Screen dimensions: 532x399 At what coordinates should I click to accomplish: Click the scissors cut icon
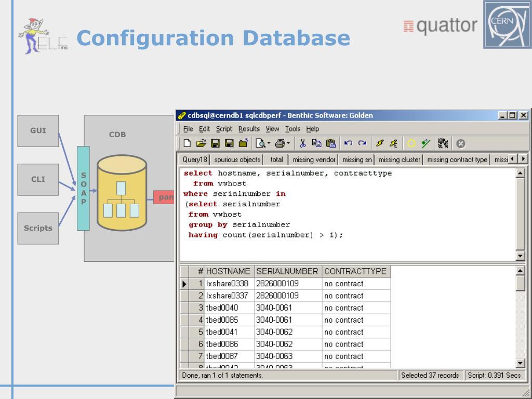tap(303, 143)
